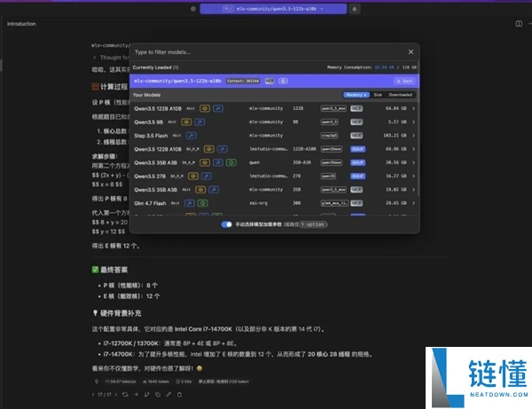Click tool-use icon on Qwen3.5 122B A10B Q4_K_M row
Viewport: 532px width, 409px height.
223,149
